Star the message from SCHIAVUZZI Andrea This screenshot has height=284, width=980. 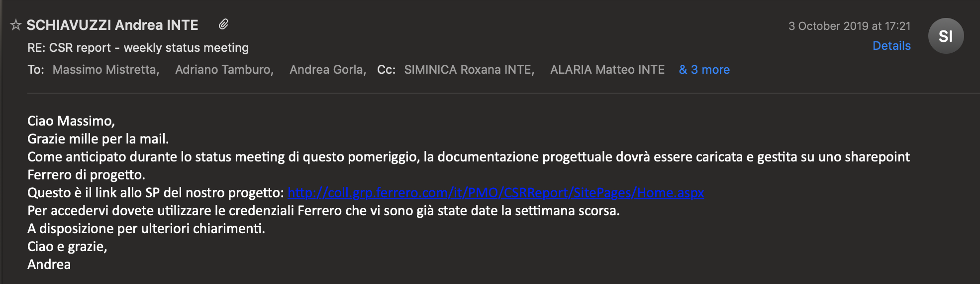point(16,25)
